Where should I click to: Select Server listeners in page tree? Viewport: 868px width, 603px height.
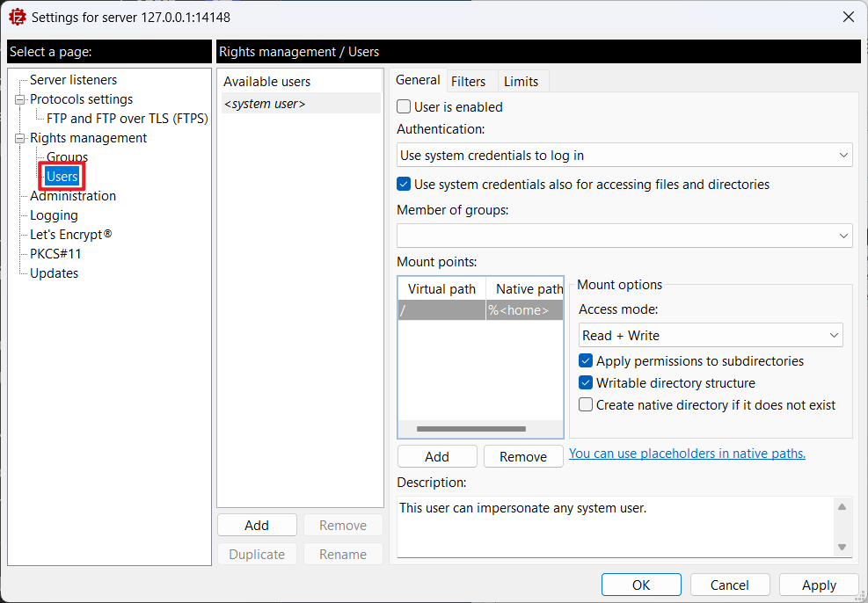73,80
